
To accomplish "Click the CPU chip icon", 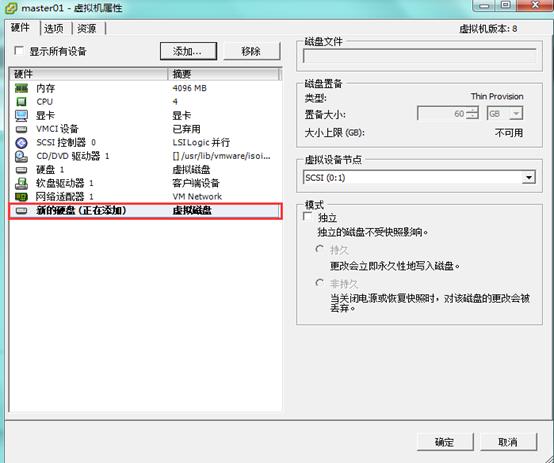I will click(21, 102).
